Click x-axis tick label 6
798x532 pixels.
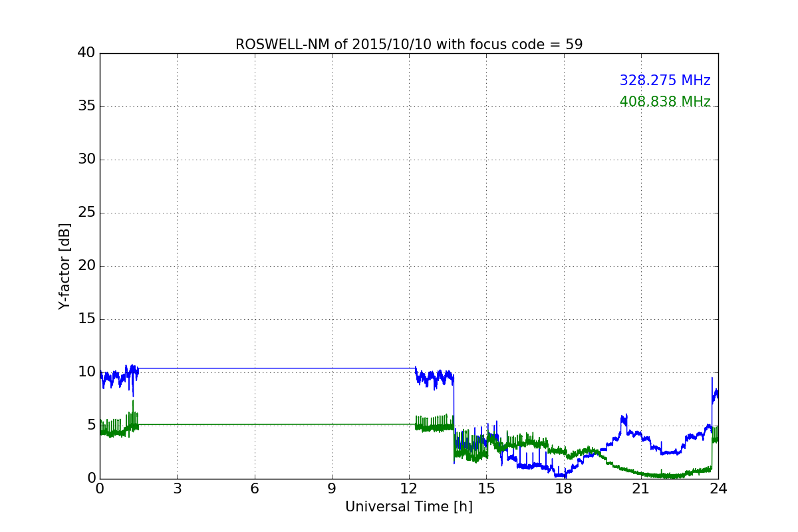point(254,489)
